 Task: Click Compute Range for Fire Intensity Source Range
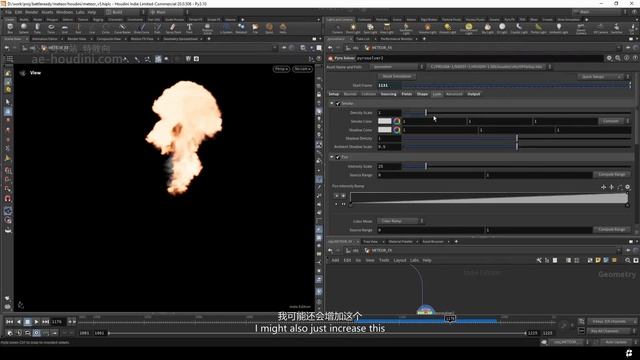(x=611, y=175)
